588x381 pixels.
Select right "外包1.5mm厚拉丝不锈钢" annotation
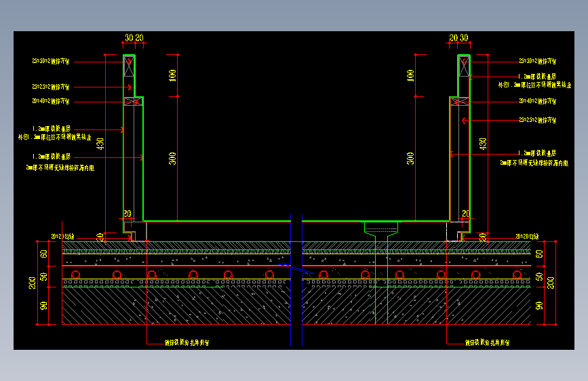[x=534, y=85]
